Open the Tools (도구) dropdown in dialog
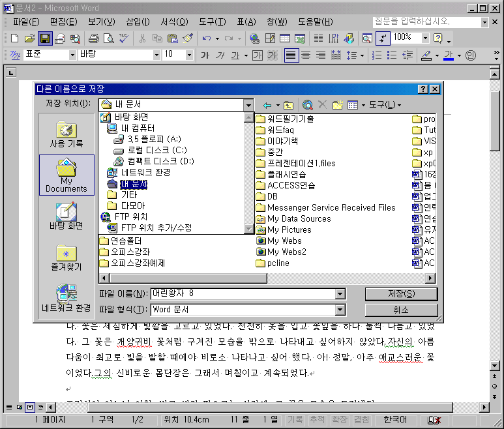This screenshot has height=429, width=504. [385, 105]
